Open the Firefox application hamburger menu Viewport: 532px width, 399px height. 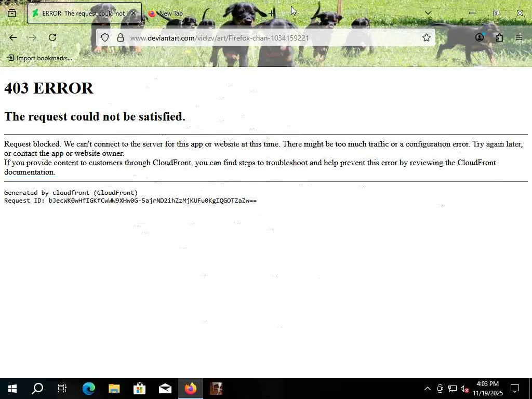click(x=519, y=37)
